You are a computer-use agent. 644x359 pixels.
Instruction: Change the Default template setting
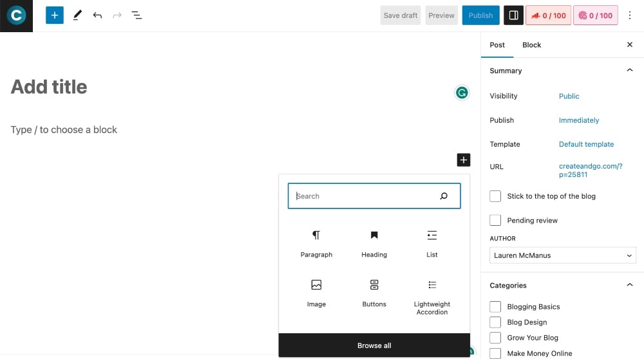click(586, 144)
